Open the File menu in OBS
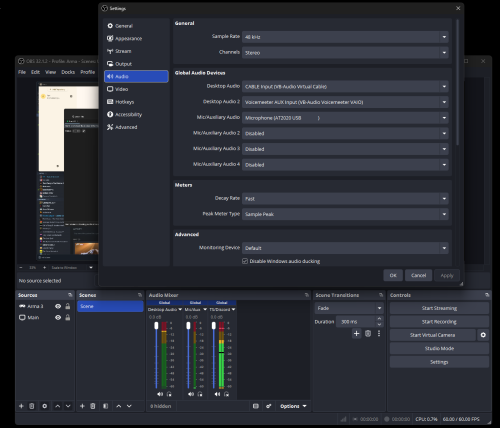500x428 pixels. [x=22, y=72]
